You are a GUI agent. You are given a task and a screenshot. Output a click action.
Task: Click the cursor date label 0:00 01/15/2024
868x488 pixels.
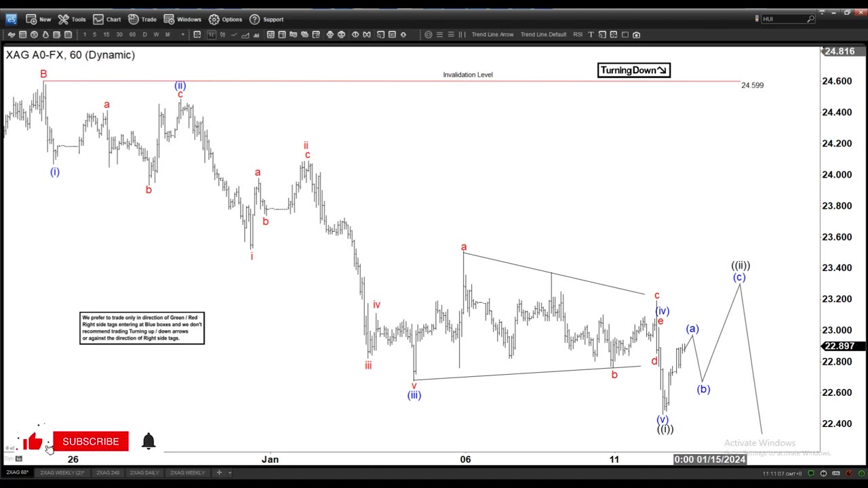coord(709,459)
